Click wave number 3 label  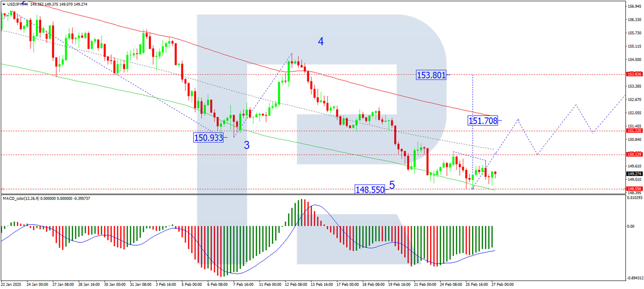(x=247, y=145)
